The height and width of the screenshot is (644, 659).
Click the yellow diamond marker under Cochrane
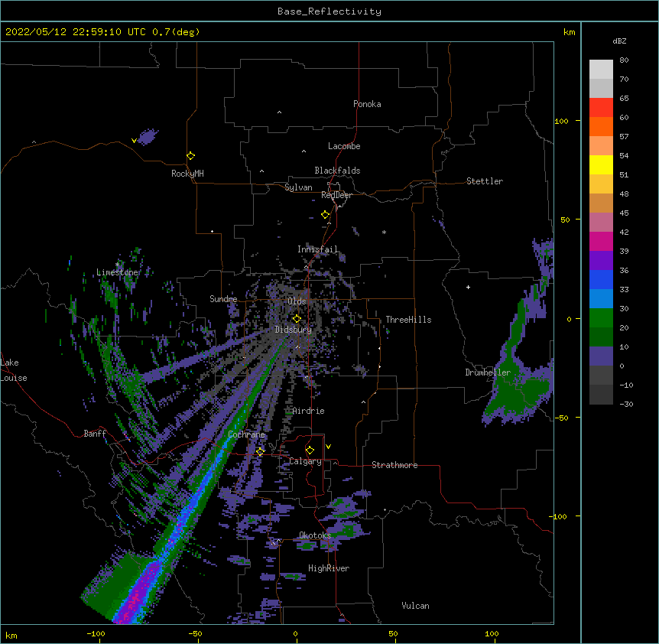(260, 451)
